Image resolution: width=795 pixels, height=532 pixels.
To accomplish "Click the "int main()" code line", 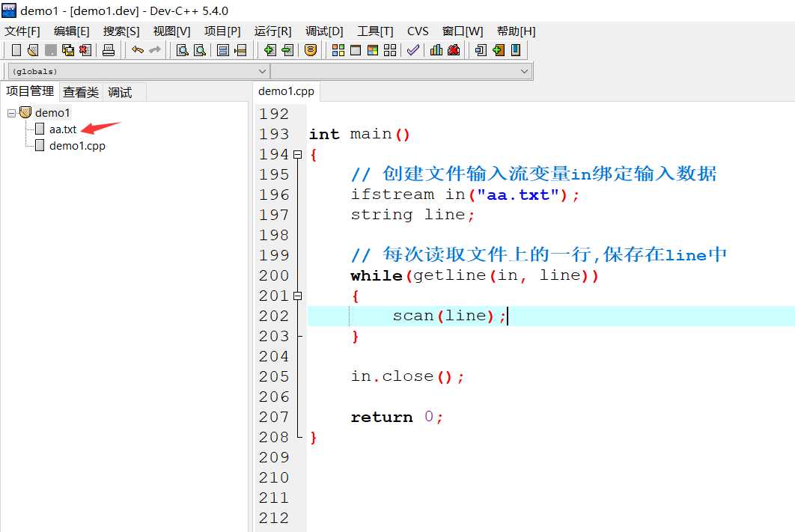I will tap(359, 134).
